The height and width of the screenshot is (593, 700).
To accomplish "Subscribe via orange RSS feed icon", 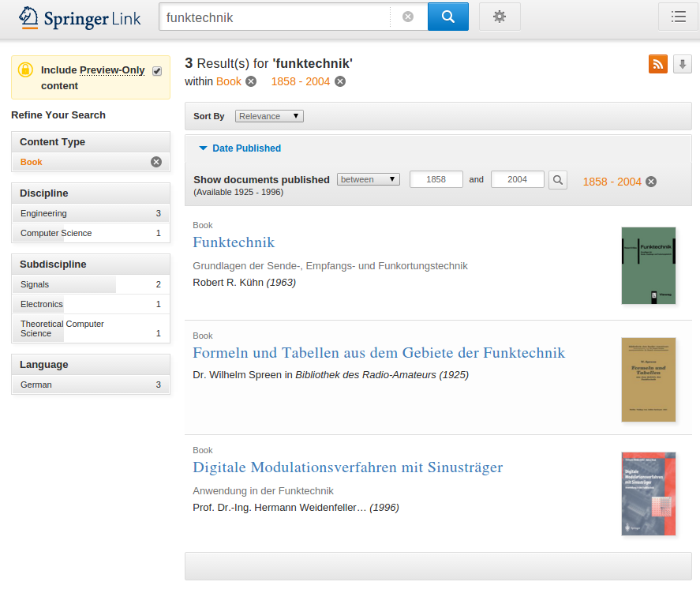I will pyautogui.click(x=657, y=64).
